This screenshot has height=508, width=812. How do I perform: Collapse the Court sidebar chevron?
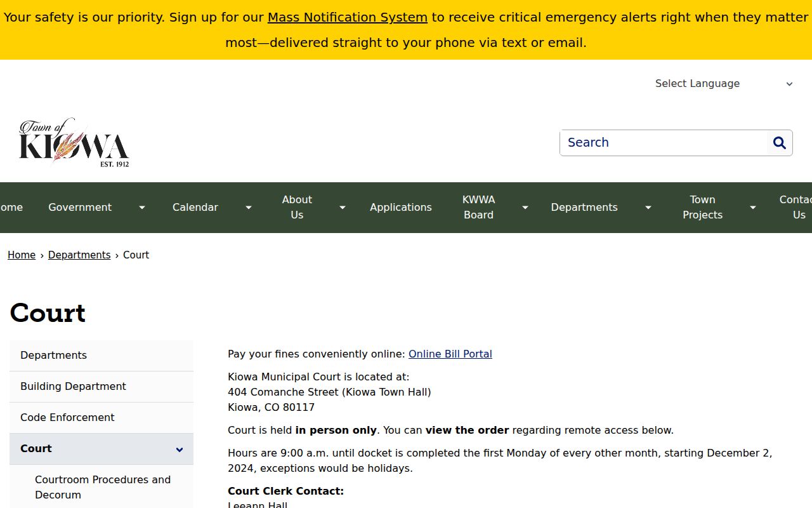click(180, 450)
